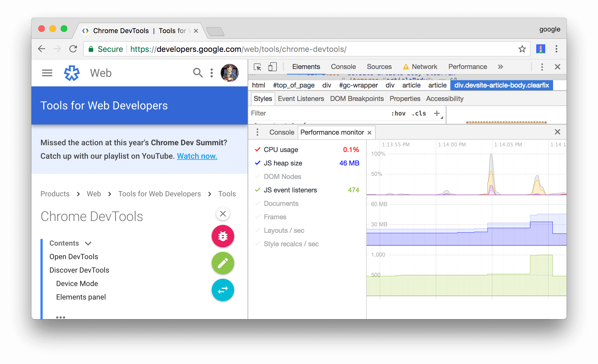
Task: Open the Sources panel tab
Action: [378, 67]
